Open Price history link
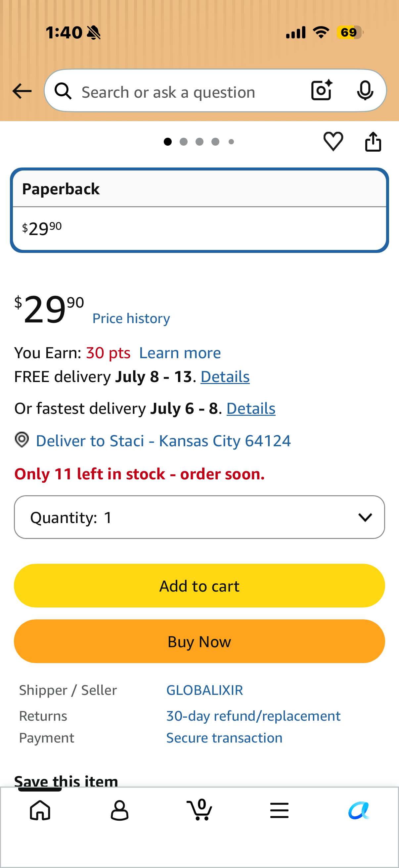Image resolution: width=399 pixels, height=868 pixels. pos(131,318)
